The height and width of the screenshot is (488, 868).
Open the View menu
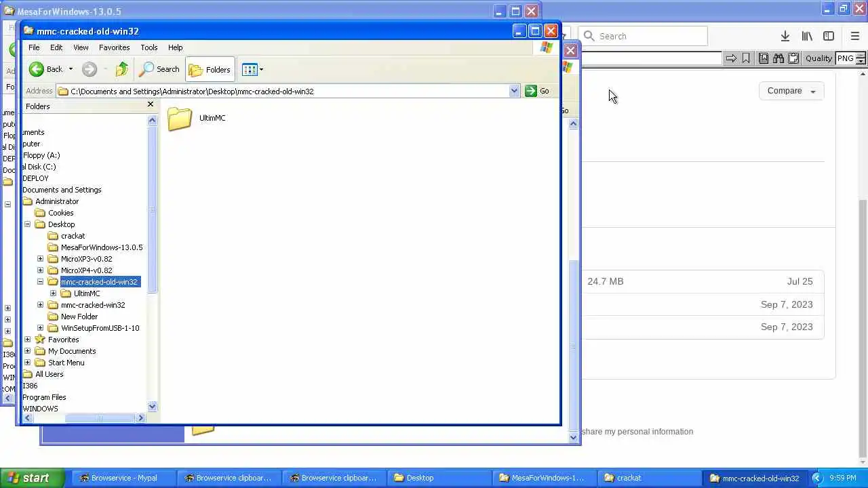pos(81,47)
